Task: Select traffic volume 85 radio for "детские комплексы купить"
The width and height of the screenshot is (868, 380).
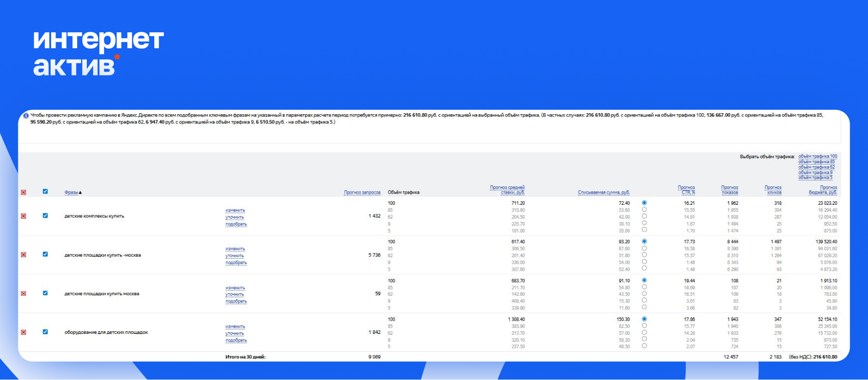Action: click(644, 210)
